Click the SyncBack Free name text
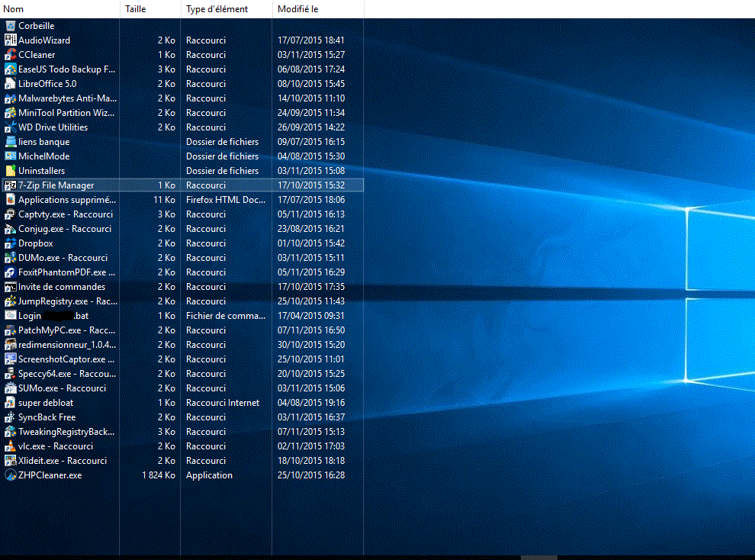The image size is (755, 560). 47,417
